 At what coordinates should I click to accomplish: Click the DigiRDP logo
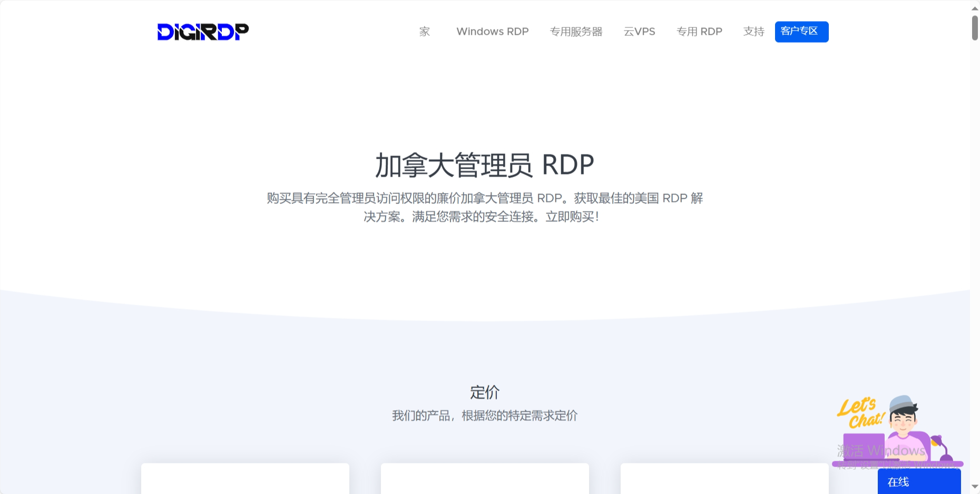point(203,32)
